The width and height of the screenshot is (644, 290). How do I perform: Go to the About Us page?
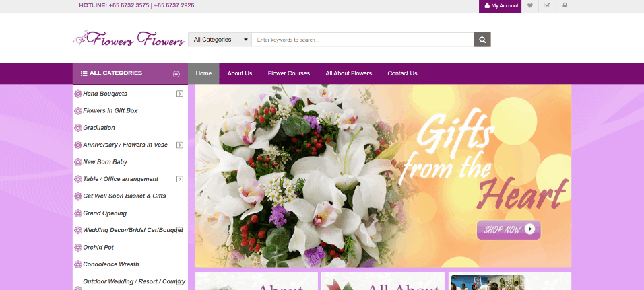click(240, 73)
